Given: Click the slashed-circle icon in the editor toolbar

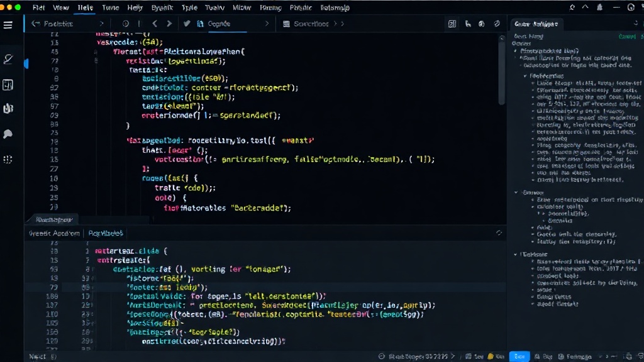Looking at the screenshot, I should (x=497, y=24).
